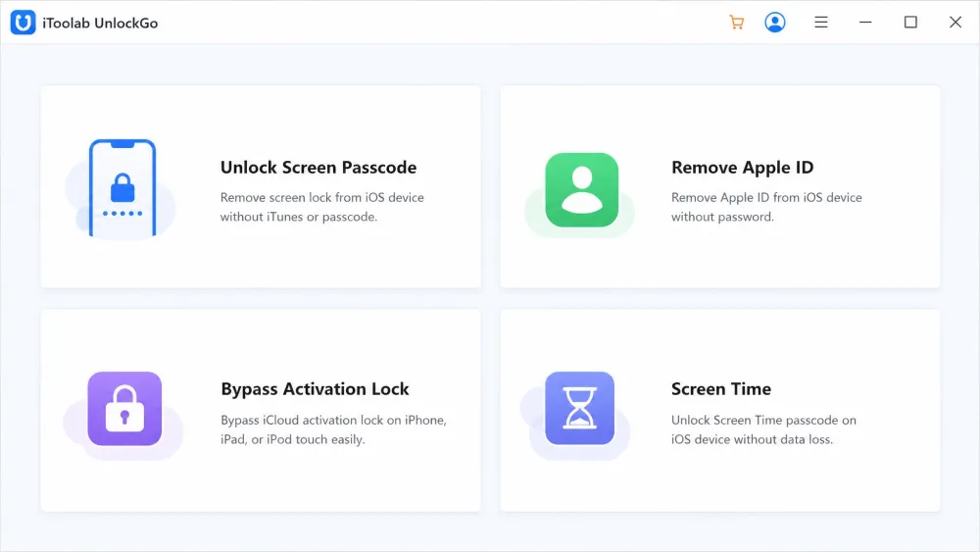Image resolution: width=980 pixels, height=552 pixels.
Task: Click the phone lock passcode icon
Action: click(x=122, y=188)
